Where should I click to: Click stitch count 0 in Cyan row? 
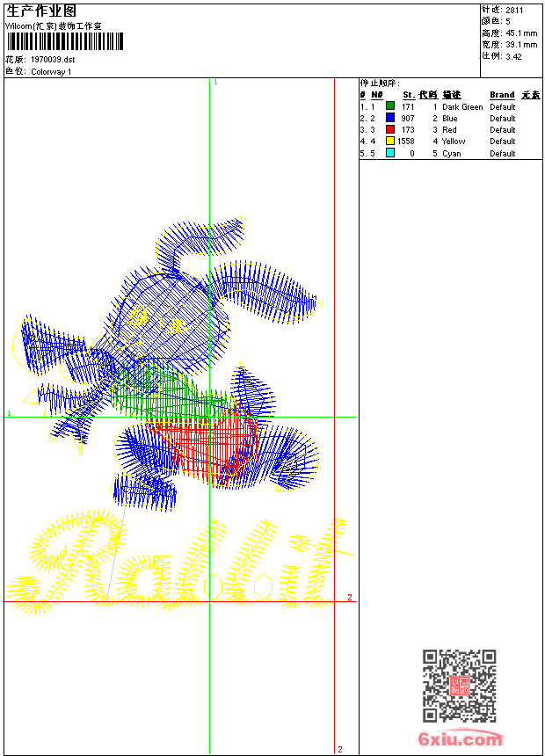(x=412, y=154)
